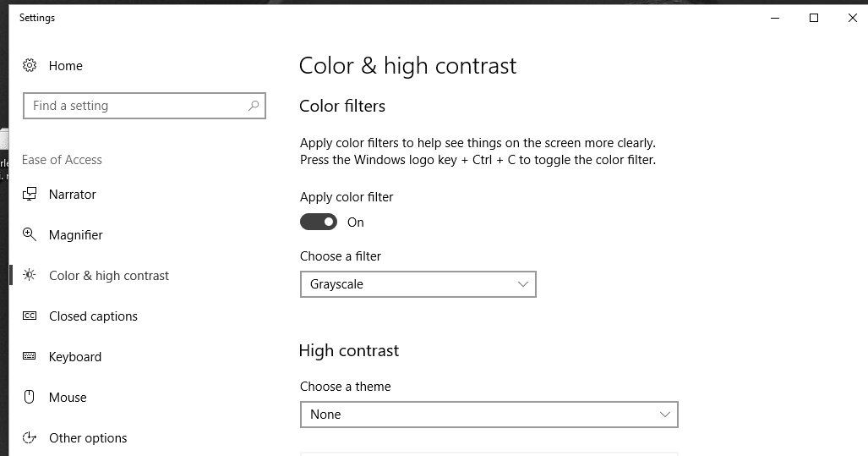The height and width of the screenshot is (456, 868).
Task: Select Color & high contrast in sidebar
Action: (109, 275)
